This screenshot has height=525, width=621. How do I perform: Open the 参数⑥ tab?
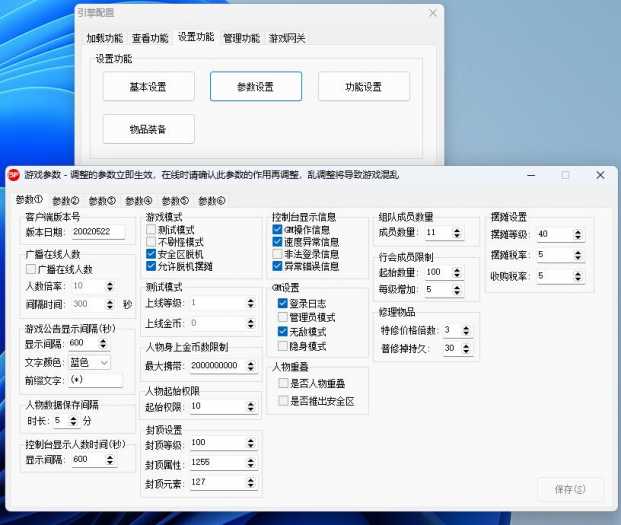tap(211, 201)
